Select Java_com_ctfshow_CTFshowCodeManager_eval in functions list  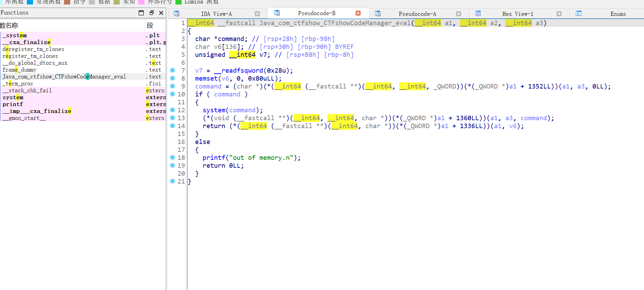(64, 76)
